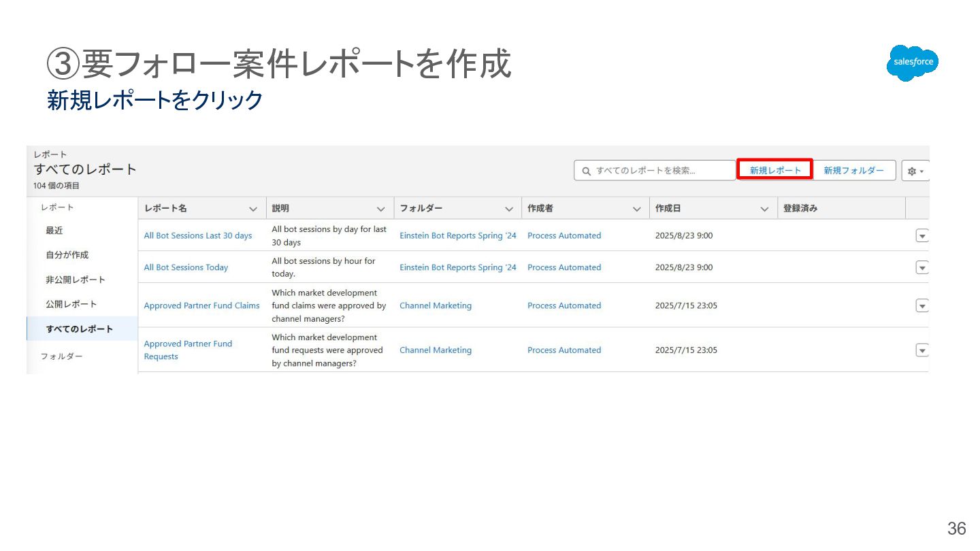Click Process Automated in Fund Requests row
This screenshot has width=980, height=551.
point(564,350)
